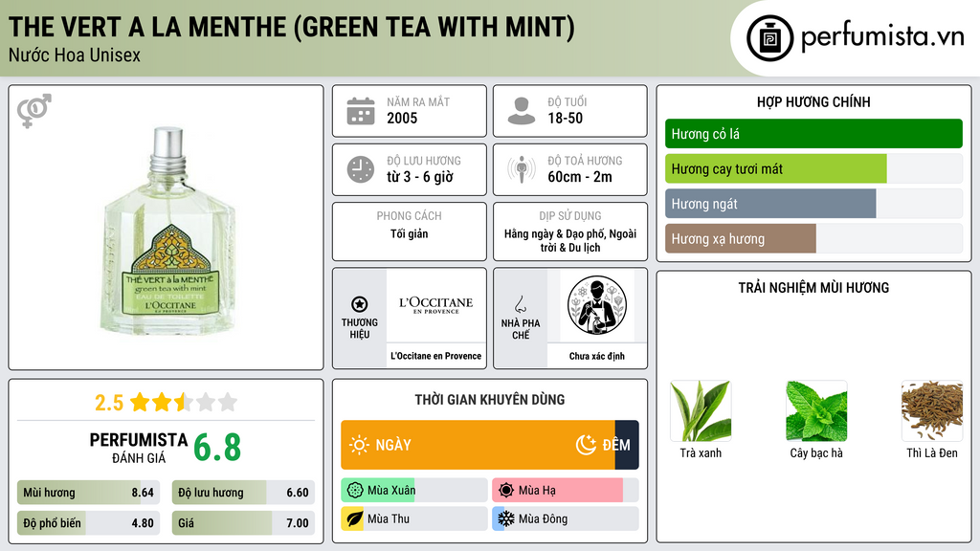Screen dimensions: 980x551
Task: Click the perfume bottle product photo
Action: coord(168,231)
